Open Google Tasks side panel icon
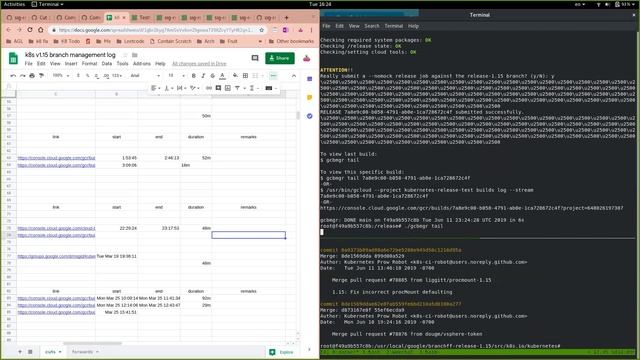This screenshot has width=640, height=360. 309,116
